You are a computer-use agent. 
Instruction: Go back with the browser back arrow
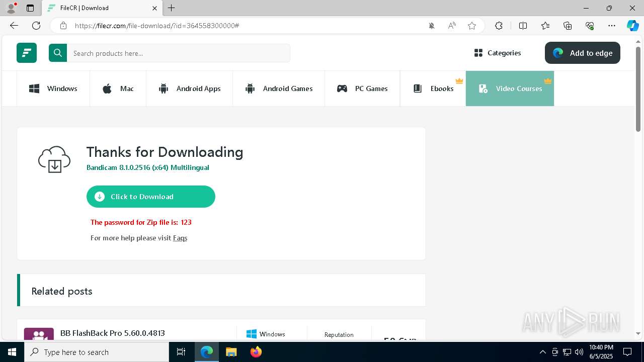coord(14,26)
